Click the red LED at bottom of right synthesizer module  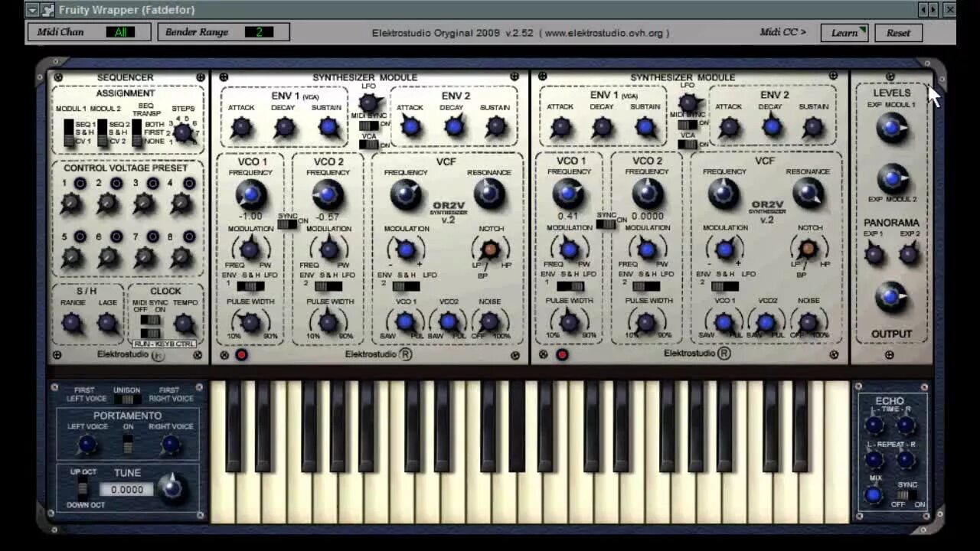(562, 354)
